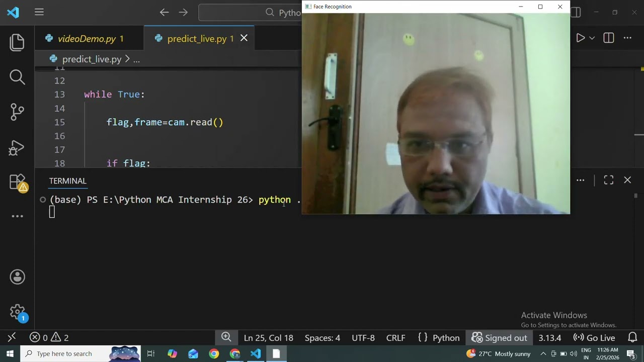Show hidden system tray icons chevron
Image resolution: width=644 pixels, height=362 pixels.
coord(543,353)
